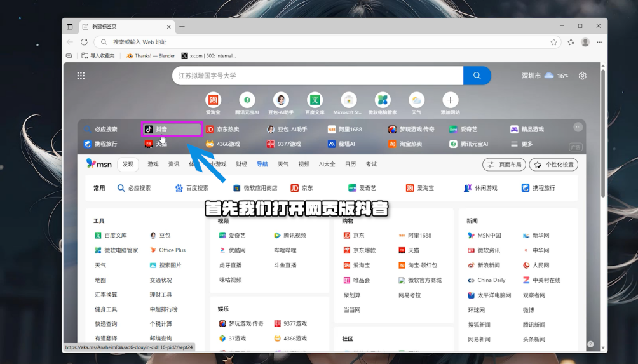Select the 发现 tab in msn bar
The height and width of the screenshot is (364, 638).
[x=128, y=165]
